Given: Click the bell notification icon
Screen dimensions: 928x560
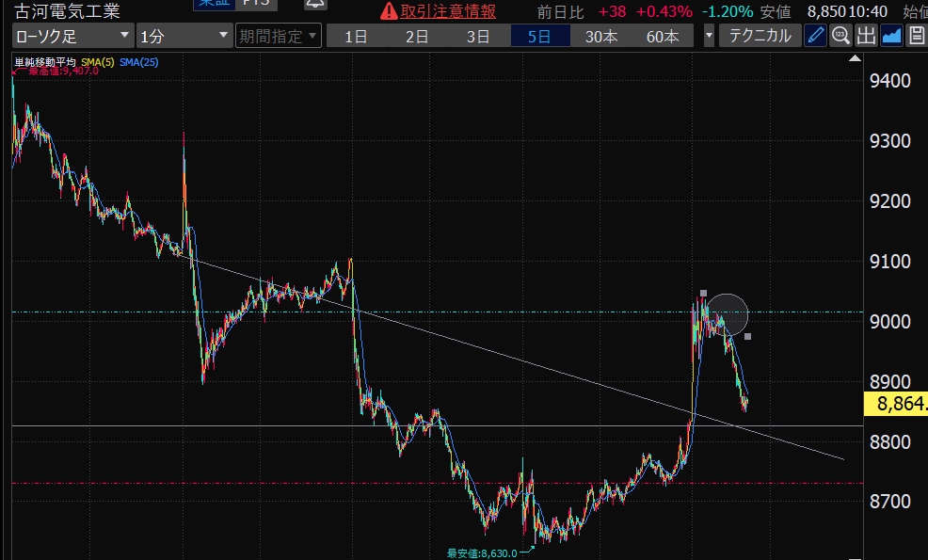Looking at the screenshot, I should tap(315, 4).
